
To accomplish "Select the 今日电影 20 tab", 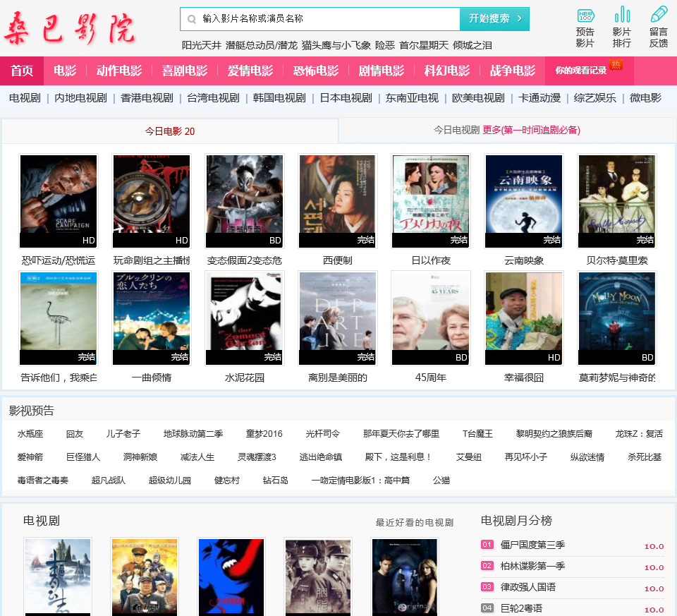I will pyautogui.click(x=170, y=131).
